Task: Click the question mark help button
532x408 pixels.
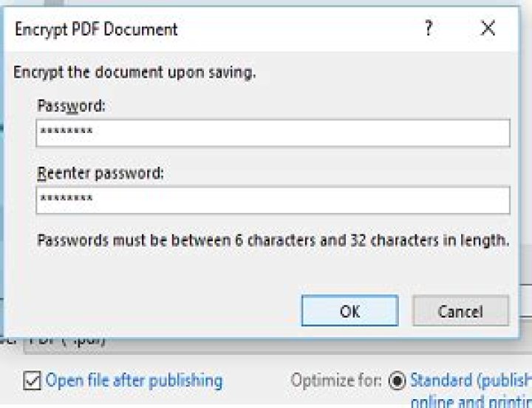Action: click(428, 29)
